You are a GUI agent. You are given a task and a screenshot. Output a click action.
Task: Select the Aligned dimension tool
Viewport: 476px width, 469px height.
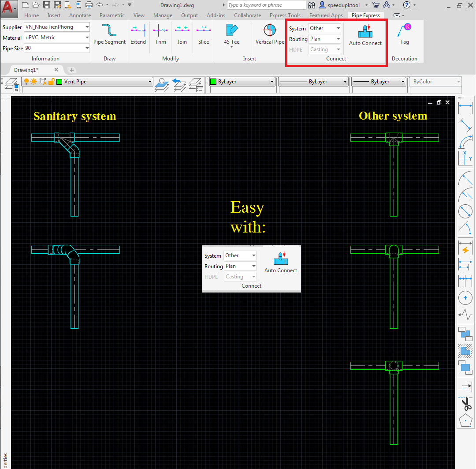pyautogui.click(x=465, y=124)
